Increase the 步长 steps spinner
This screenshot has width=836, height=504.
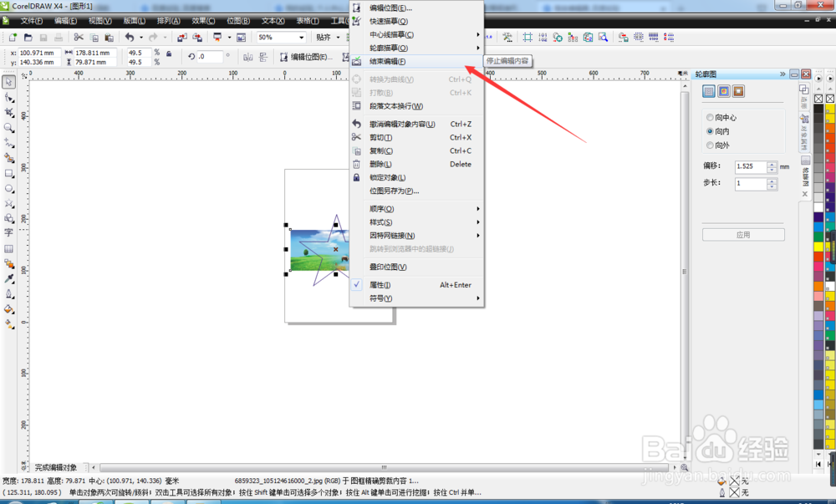tap(772, 181)
